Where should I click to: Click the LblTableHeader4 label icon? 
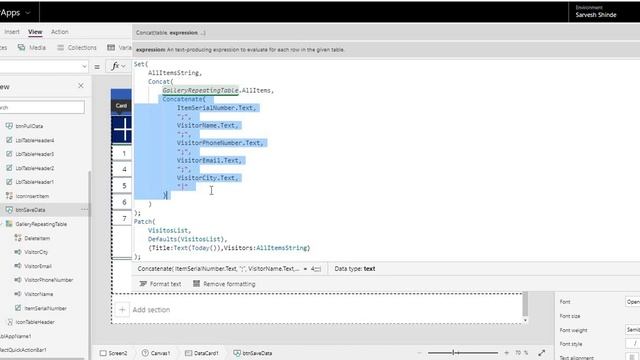[9, 140]
